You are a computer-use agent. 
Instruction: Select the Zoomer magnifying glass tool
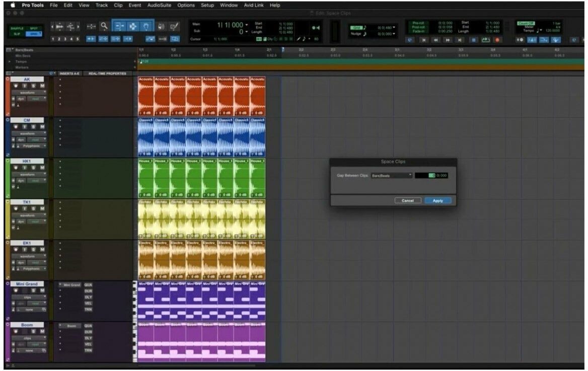[x=104, y=27]
